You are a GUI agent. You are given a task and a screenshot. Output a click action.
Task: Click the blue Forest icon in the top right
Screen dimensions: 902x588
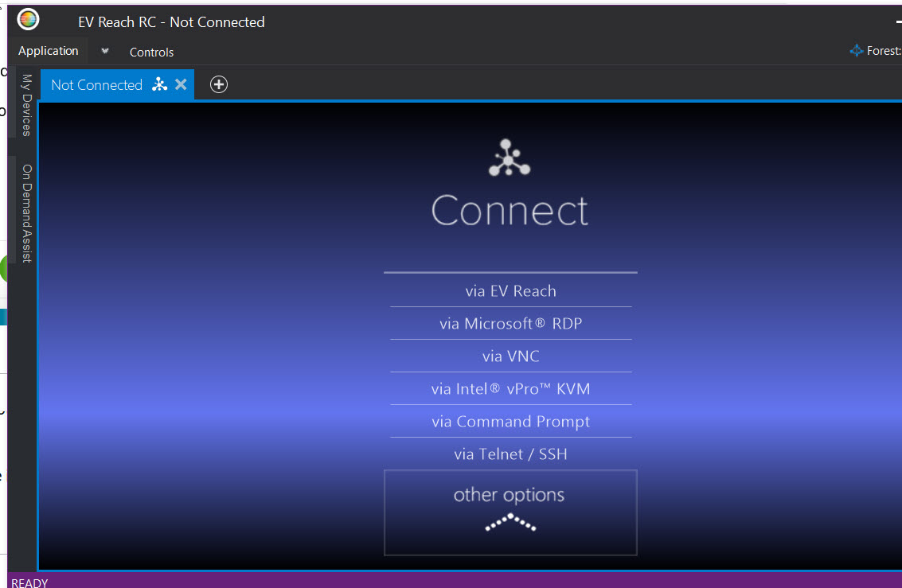point(857,50)
